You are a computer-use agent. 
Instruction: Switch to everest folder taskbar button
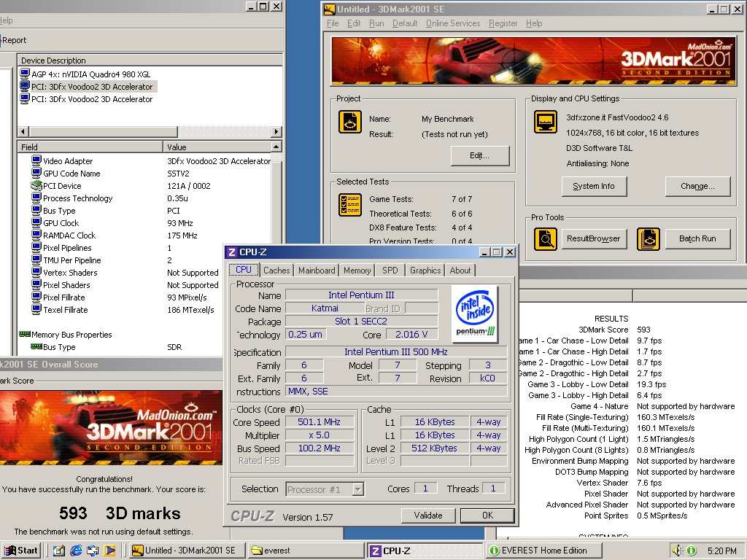click(x=306, y=551)
